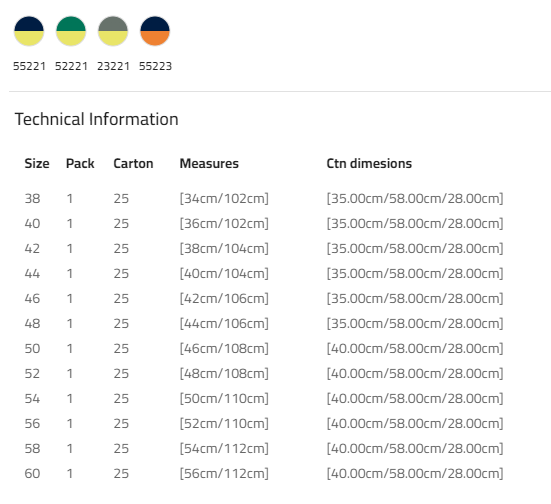Screen dimensions: 551x504
Task: Click the color code label 23221
Action: point(113,66)
